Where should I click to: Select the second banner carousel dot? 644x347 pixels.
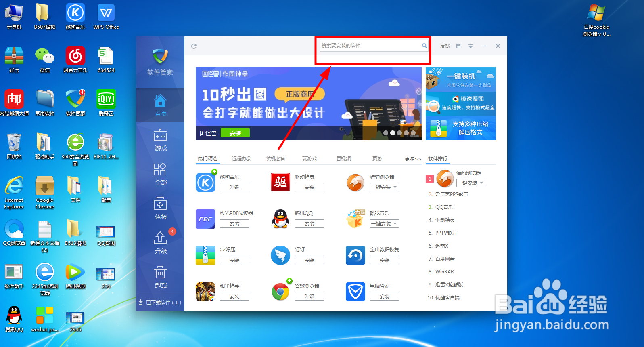tap(393, 133)
